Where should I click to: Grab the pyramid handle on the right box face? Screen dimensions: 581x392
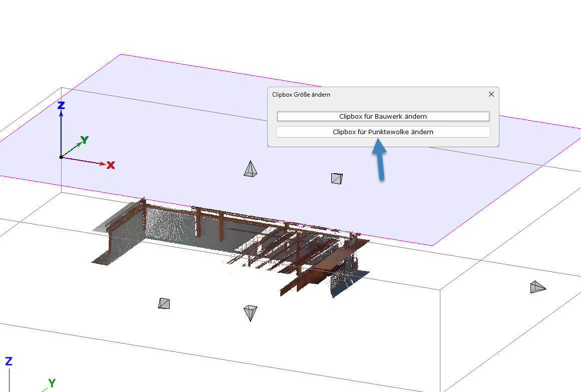pos(537,287)
